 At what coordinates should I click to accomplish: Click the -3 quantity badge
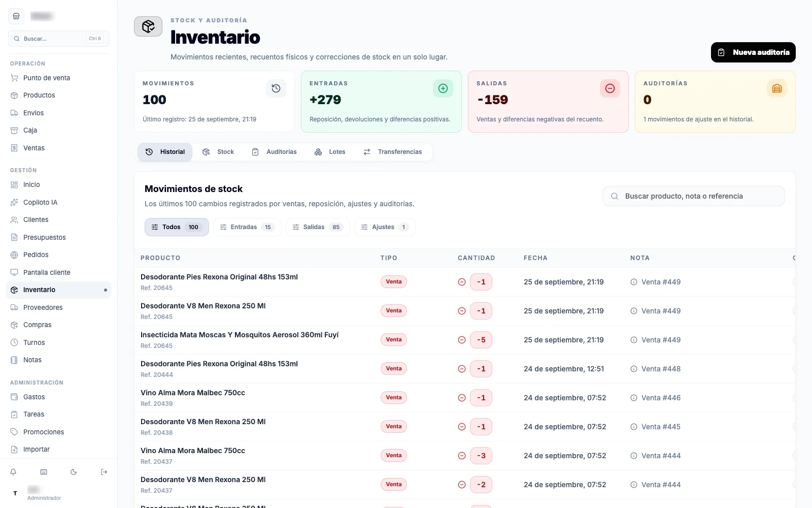click(481, 456)
